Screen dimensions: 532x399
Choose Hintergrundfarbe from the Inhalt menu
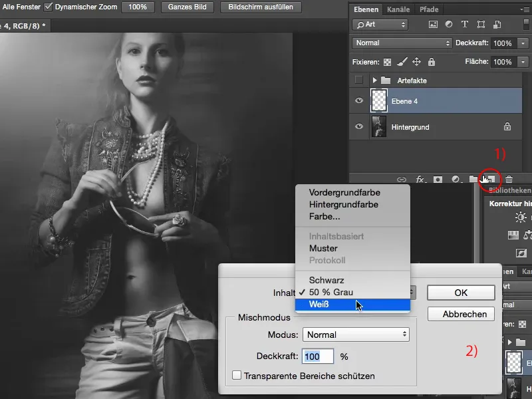point(353,205)
